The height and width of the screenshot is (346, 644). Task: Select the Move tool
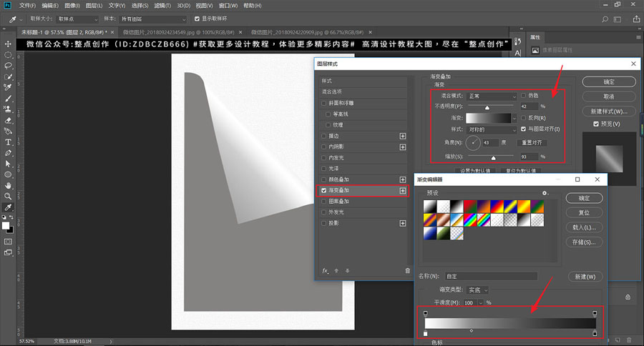point(8,44)
